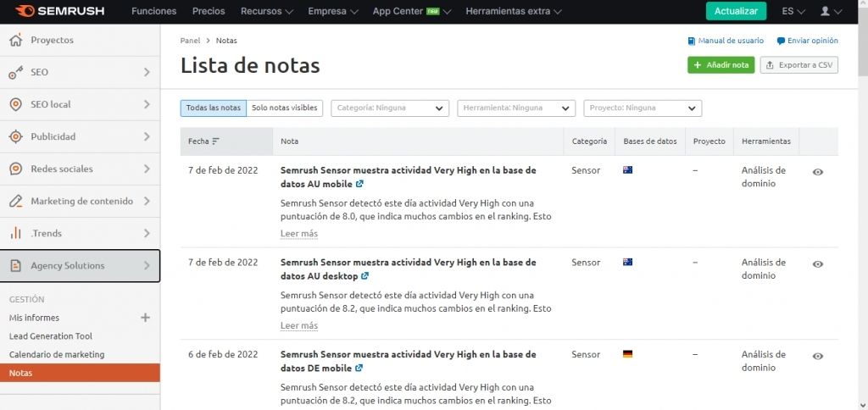Viewport: 868px width, 410px height.
Task: Click the Fecha sort icon
Action: 216,141
